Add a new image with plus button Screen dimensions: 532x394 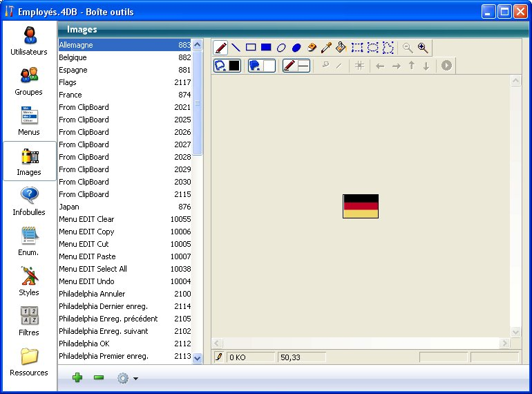77,378
